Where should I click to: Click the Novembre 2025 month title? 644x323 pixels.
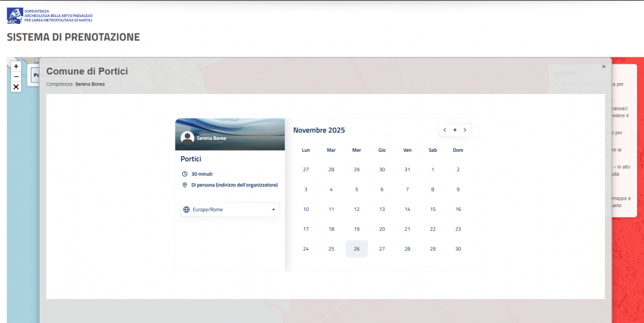pyautogui.click(x=319, y=130)
